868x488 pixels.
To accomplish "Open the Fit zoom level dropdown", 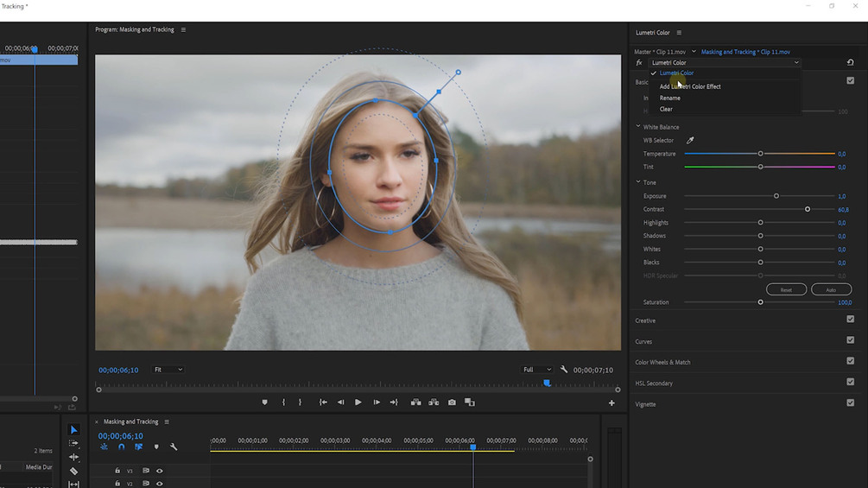I will [168, 370].
